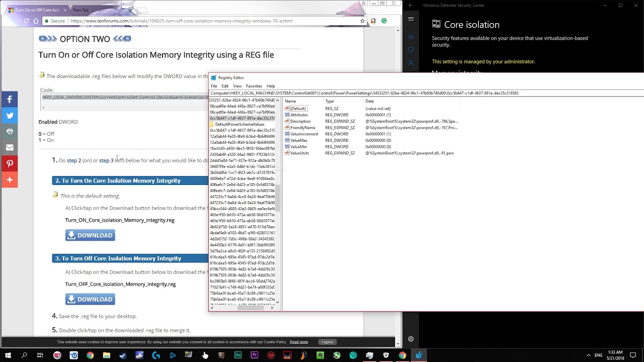Viewport: 644px width, 362px height.
Task: Select the ValueUnits registry value
Action: 299,153
